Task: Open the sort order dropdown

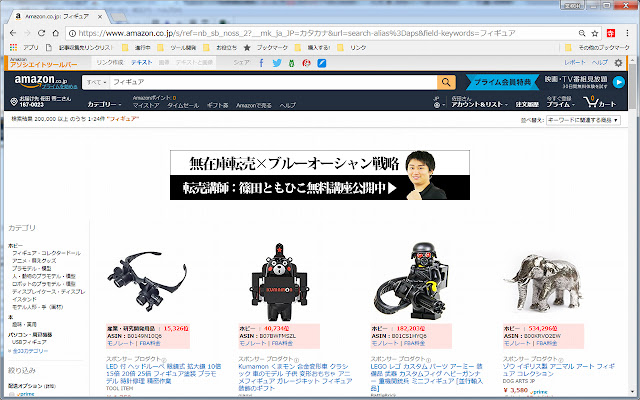Action: (x=583, y=120)
